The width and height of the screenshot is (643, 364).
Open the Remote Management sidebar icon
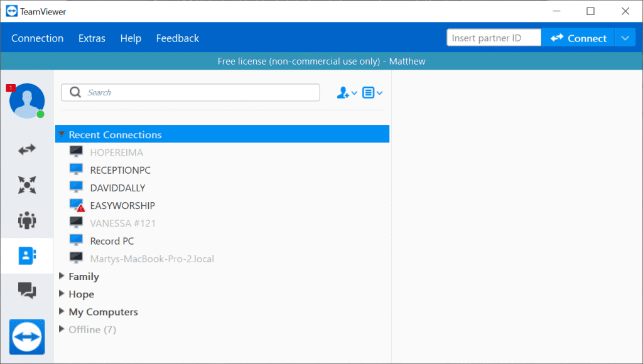coord(27,185)
